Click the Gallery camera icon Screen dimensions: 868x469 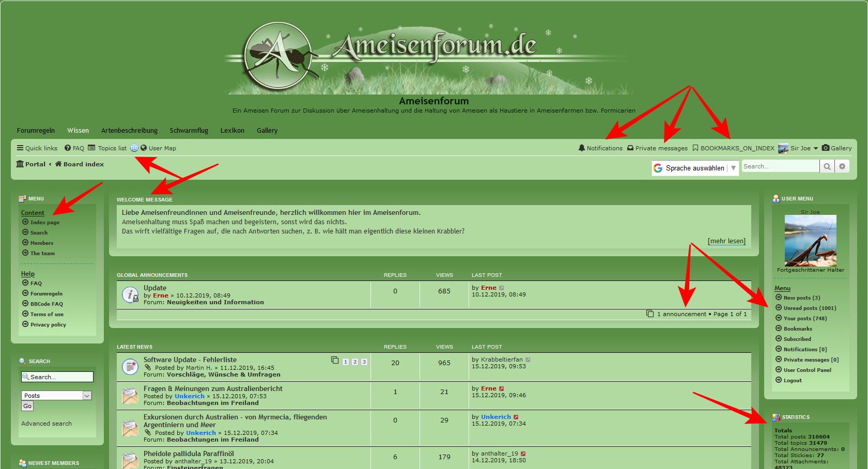tap(826, 148)
